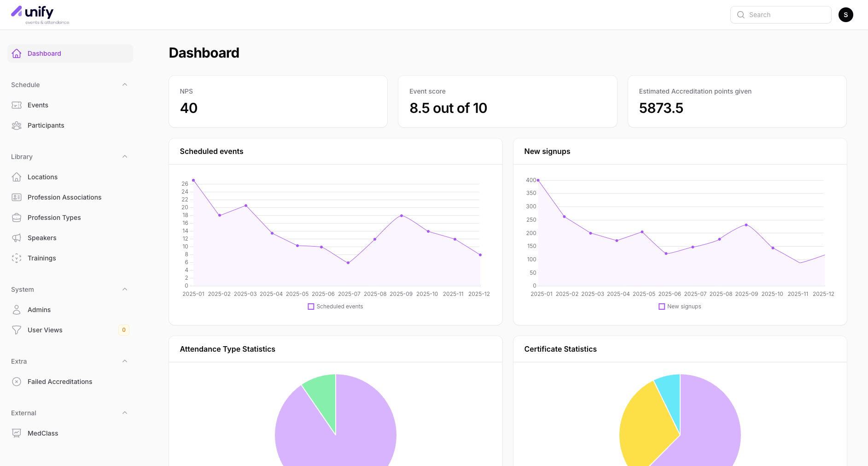
Task: Collapse the System section chevron
Action: click(125, 289)
